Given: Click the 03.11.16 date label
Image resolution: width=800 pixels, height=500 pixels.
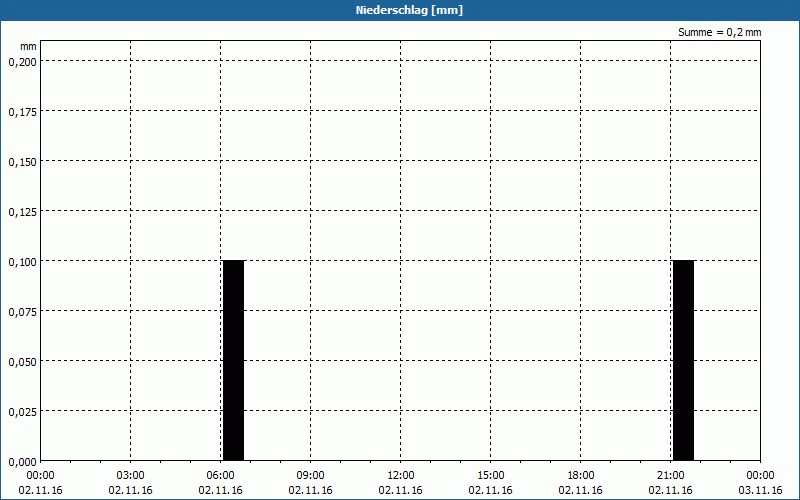Looking at the screenshot, I should click(x=760, y=490).
